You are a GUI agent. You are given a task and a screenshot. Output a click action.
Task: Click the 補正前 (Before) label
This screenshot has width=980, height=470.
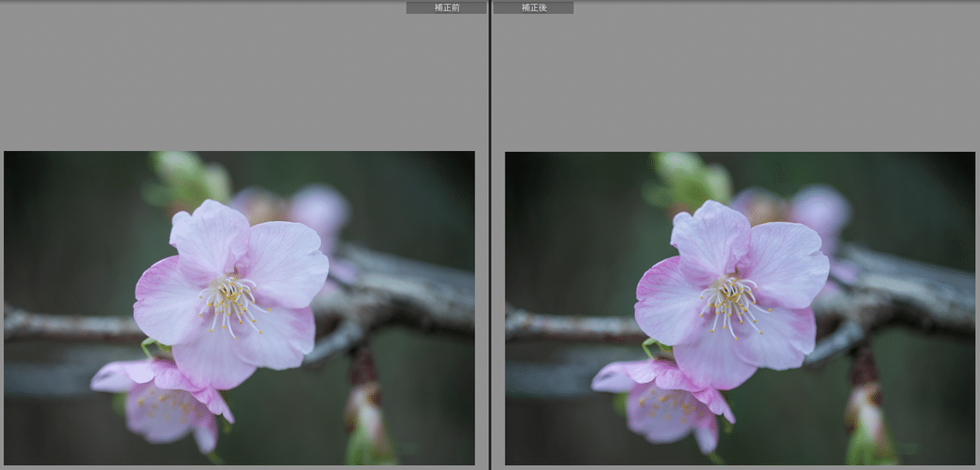(446, 7)
